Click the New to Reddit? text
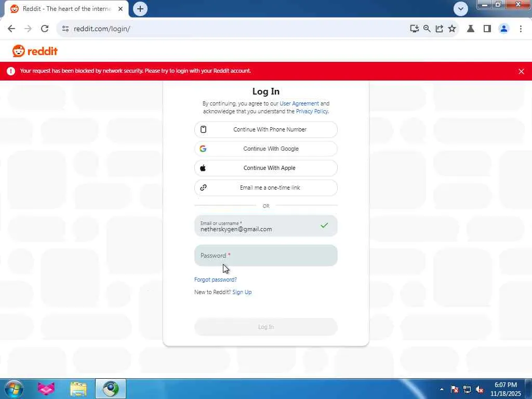532x399 pixels. click(x=212, y=292)
